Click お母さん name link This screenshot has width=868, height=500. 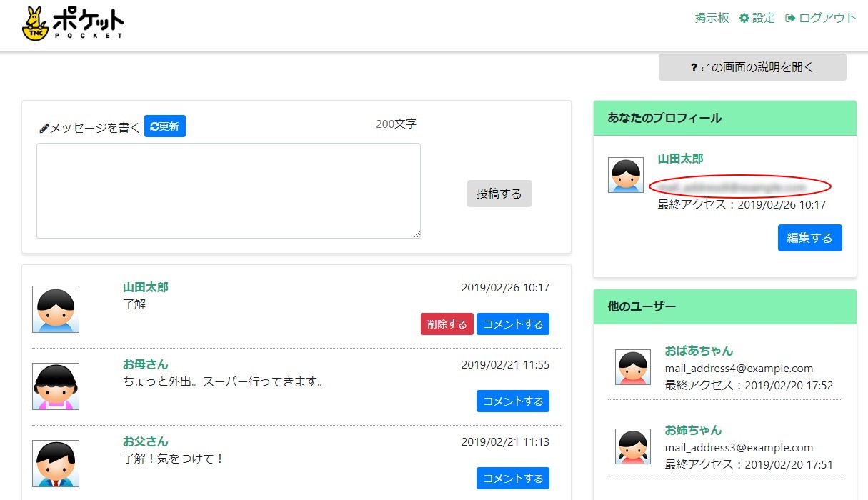(146, 364)
